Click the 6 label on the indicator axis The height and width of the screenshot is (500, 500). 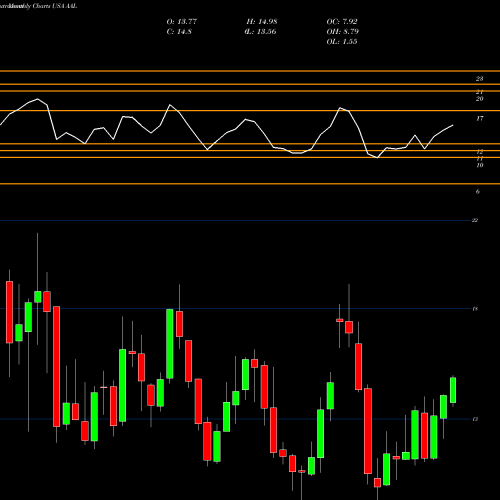pos(478,192)
